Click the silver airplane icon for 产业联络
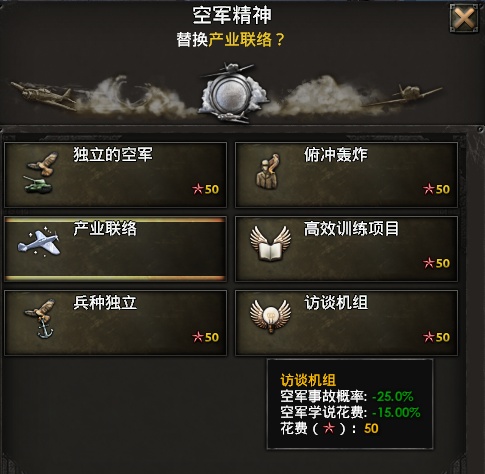485x474 pixels. tap(39, 243)
